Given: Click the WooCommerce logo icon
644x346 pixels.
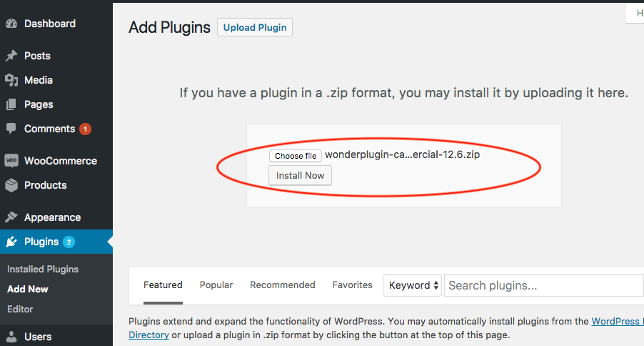Looking at the screenshot, I should 11,161.
